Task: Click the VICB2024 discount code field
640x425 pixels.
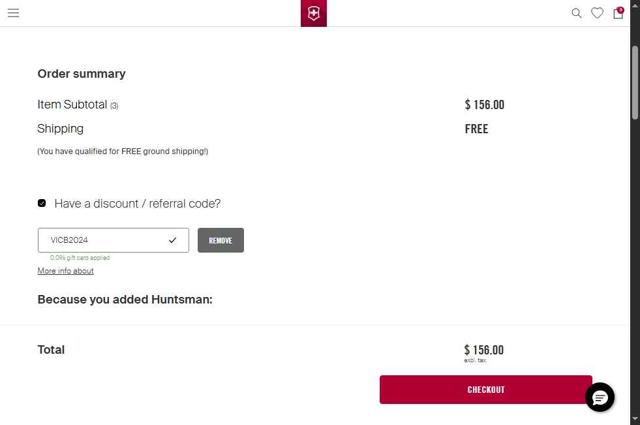Action: click(105, 240)
